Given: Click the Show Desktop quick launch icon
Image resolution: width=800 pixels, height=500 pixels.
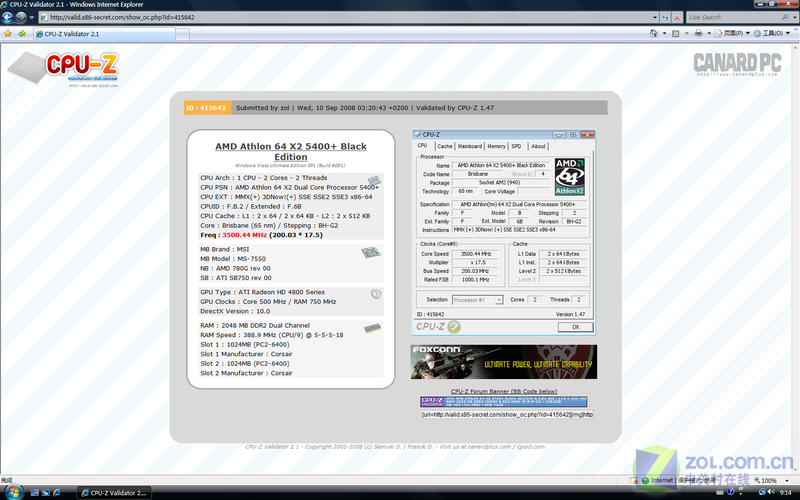Looking at the screenshot, I should 35,493.
